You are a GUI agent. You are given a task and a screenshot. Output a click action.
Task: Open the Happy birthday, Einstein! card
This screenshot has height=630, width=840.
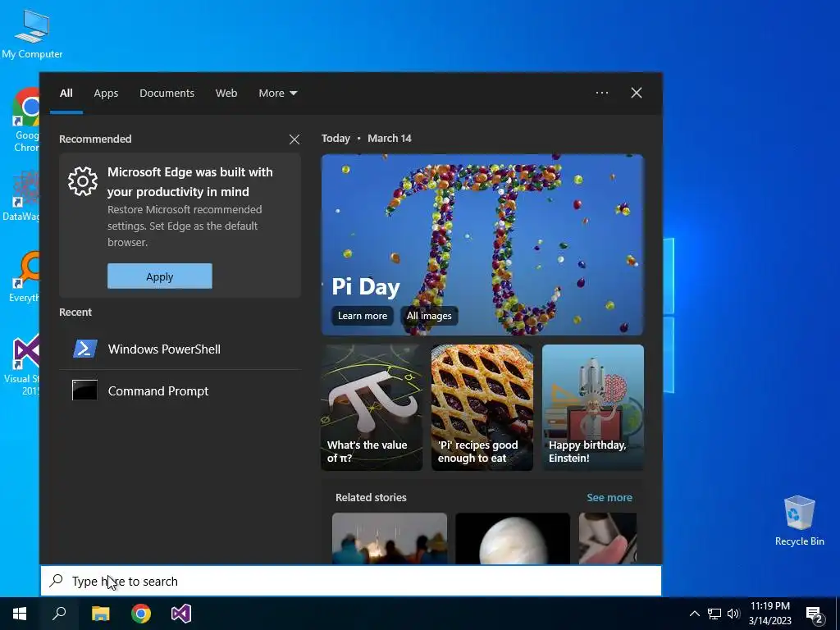(x=593, y=408)
